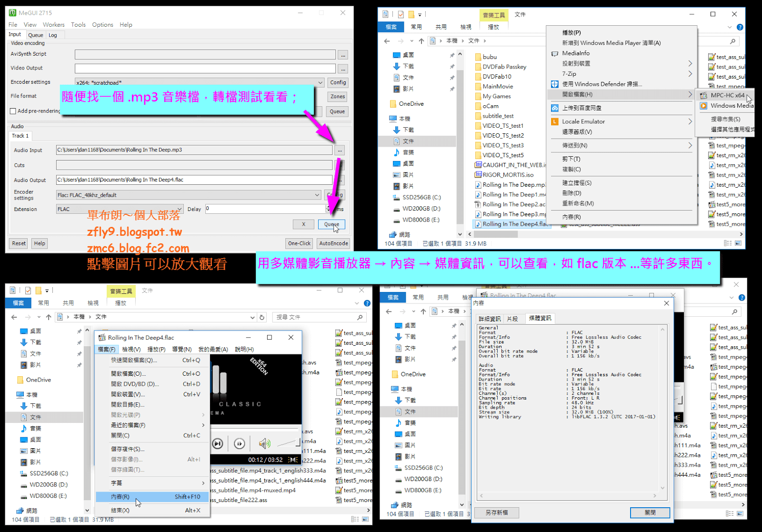This screenshot has width=762, height=532.
Task: Switch to MeGUI Queue tab beside Input
Action: click(36, 35)
